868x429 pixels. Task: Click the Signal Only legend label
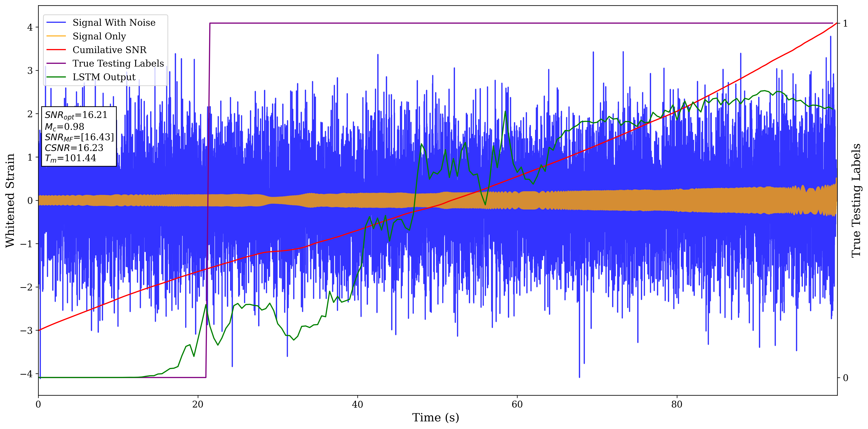point(99,36)
